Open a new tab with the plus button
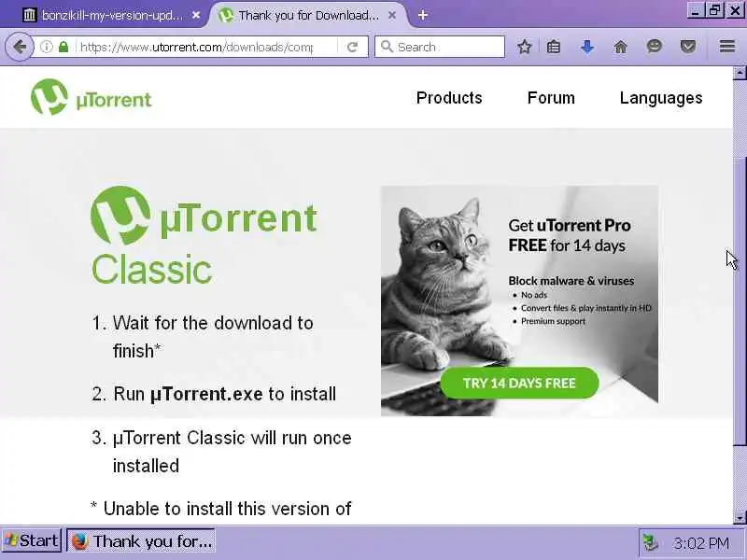The height and width of the screenshot is (560, 747). pos(423,15)
